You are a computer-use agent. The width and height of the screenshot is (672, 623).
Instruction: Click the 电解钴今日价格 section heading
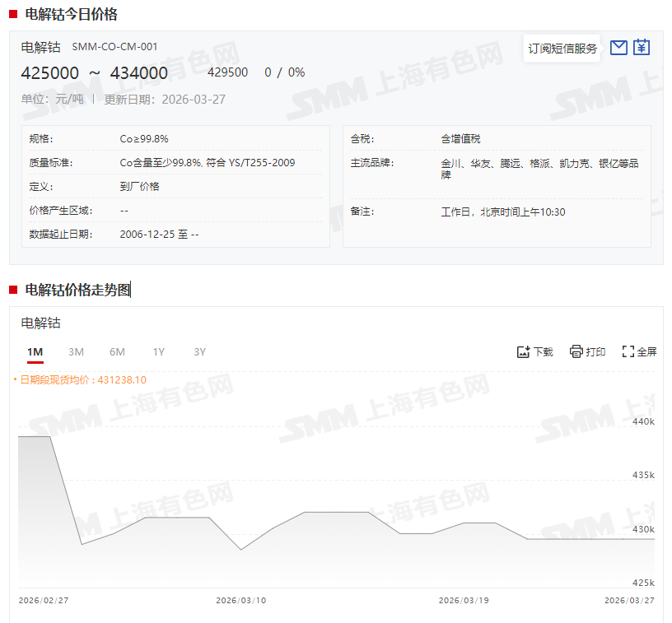coord(71,14)
